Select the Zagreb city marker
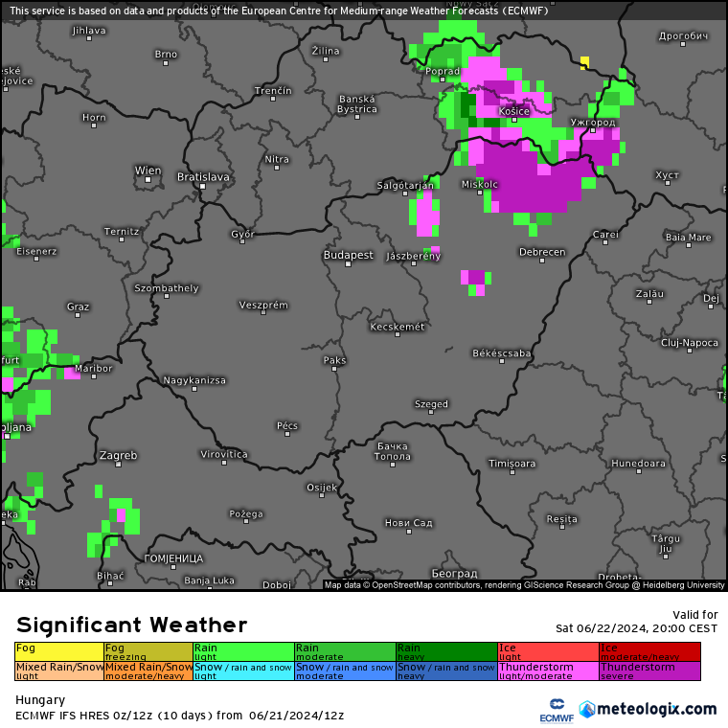The height and width of the screenshot is (728, 728). 119,465
